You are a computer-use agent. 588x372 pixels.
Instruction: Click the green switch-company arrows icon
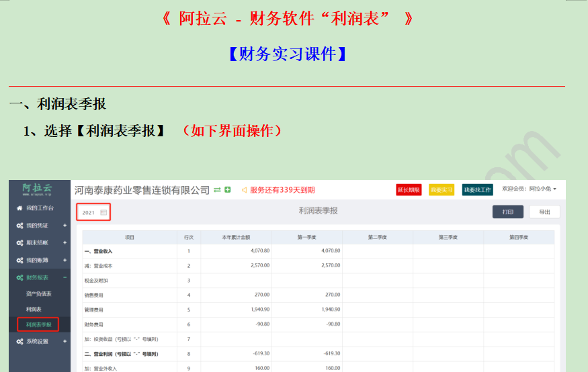[217, 190]
